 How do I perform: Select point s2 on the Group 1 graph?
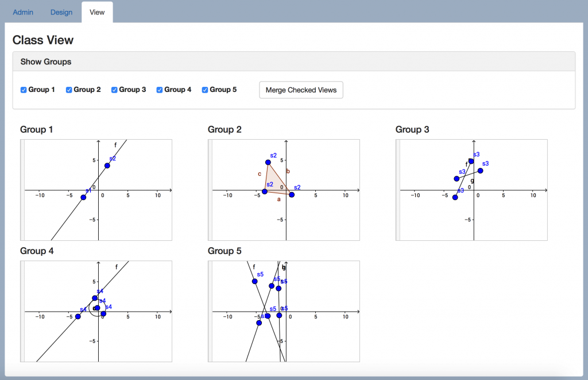coord(106,166)
